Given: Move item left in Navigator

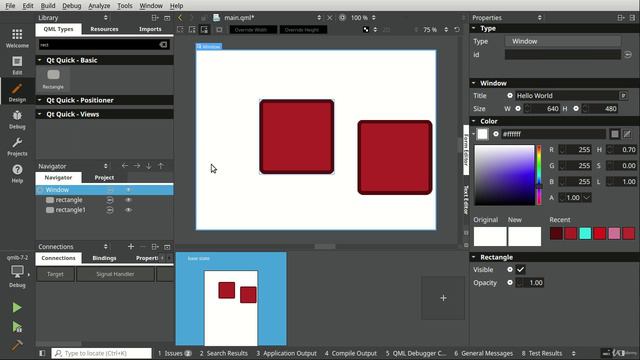Looking at the screenshot, I should pyautogui.click(x=125, y=166).
